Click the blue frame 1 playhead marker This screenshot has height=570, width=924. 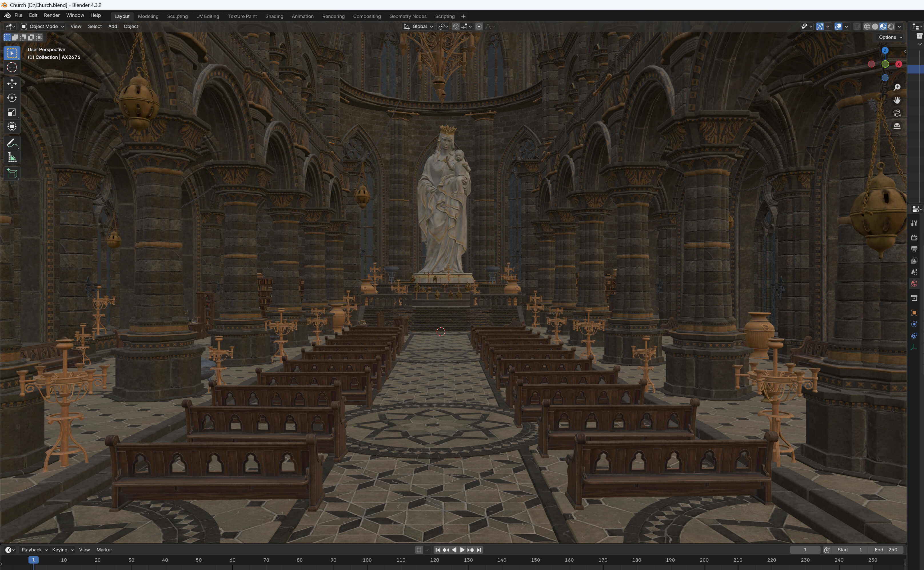[x=33, y=560]
